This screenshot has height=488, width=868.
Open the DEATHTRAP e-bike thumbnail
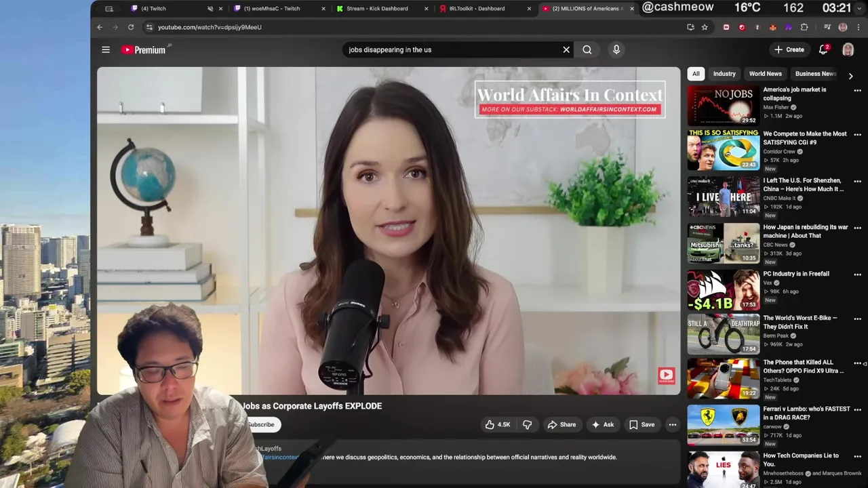click(724, 334)
